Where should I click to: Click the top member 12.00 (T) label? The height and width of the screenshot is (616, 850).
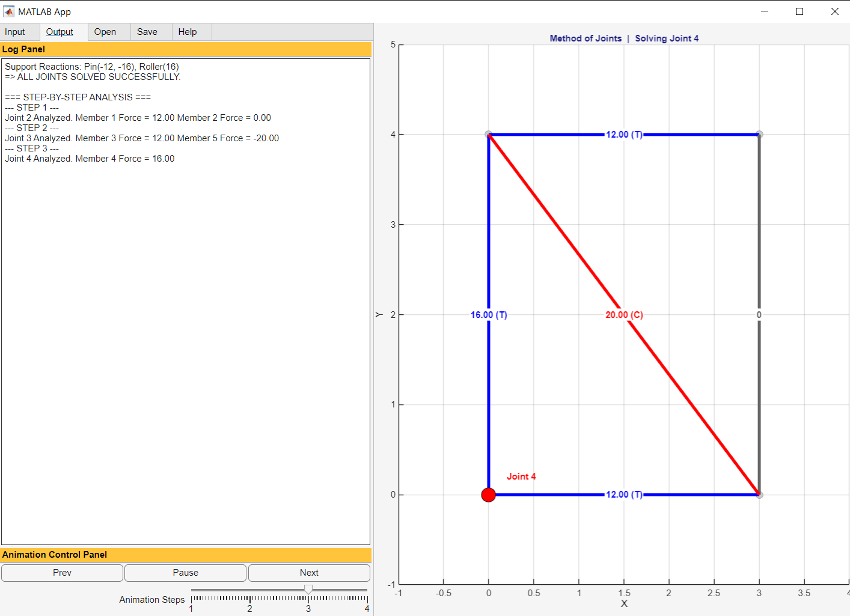(624, 135)
